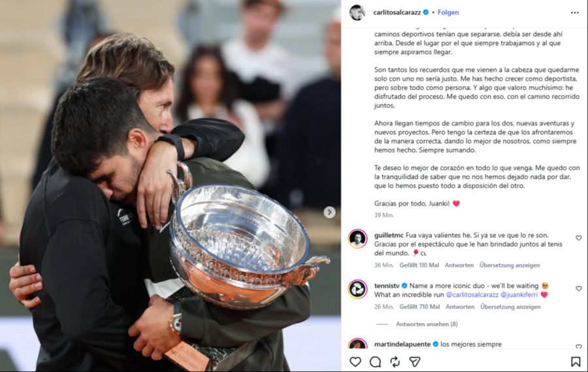
Task: Like guilletmc's comment
Action: pyautogui.click(x=579, y=238)
